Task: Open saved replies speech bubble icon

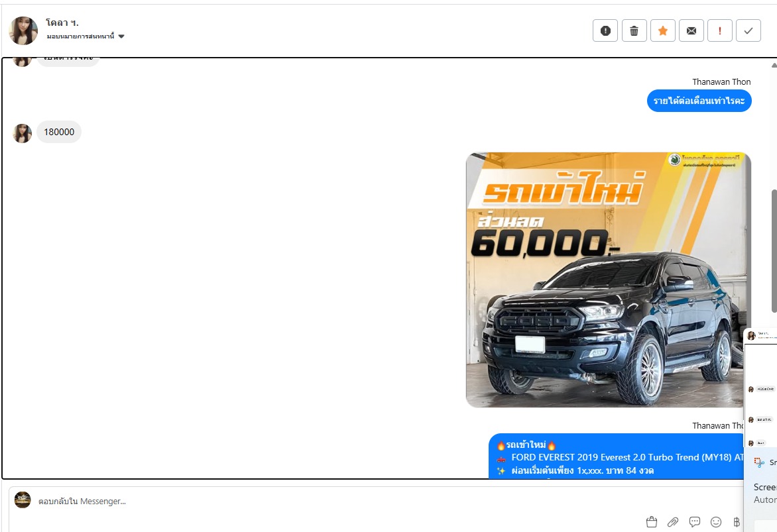Action: (694, 521)
